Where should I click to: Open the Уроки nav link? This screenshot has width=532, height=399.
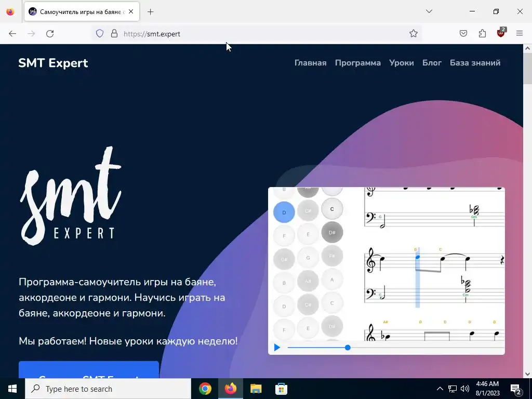coord(402,63)
